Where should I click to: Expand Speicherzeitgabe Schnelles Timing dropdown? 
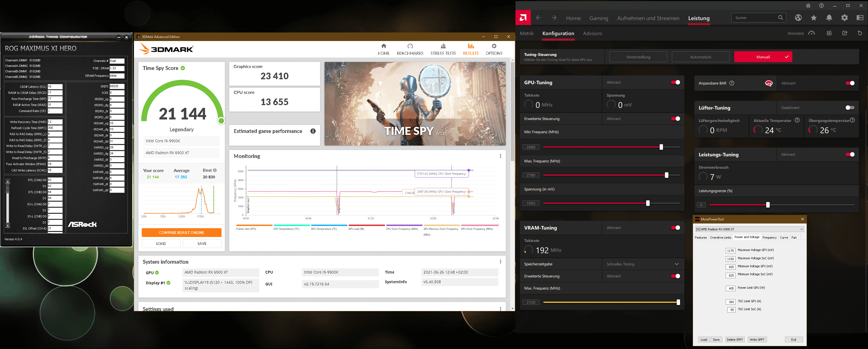pos(677,264)
